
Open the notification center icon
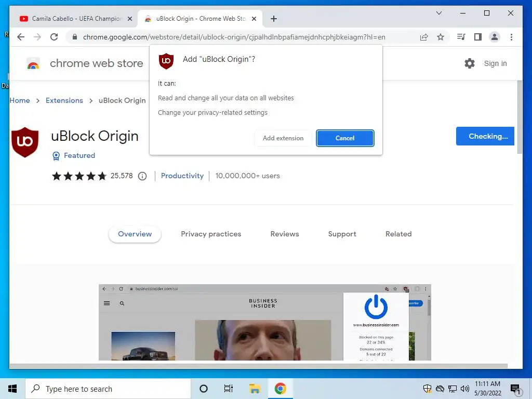click(516, 389)
